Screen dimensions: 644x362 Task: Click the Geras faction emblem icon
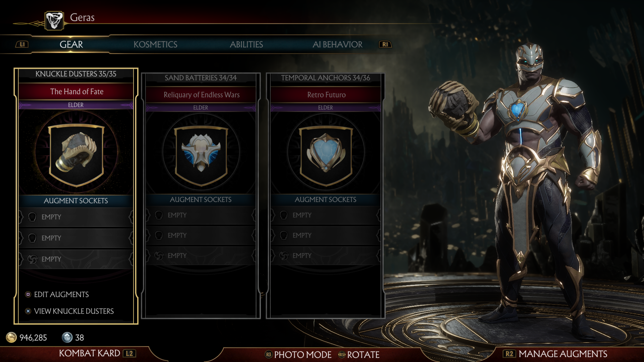pyautogui.click(x=54, y=20)
